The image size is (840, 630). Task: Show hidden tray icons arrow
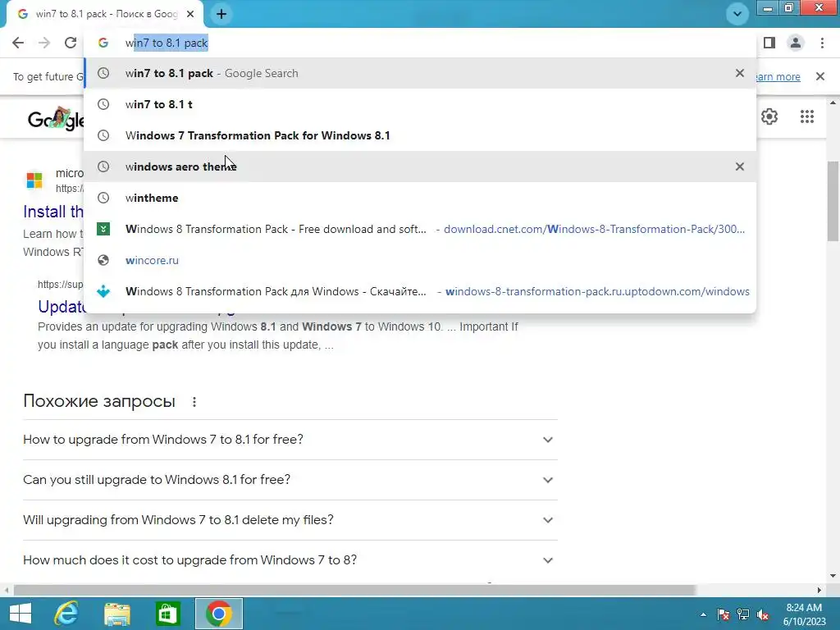point(703,615)
